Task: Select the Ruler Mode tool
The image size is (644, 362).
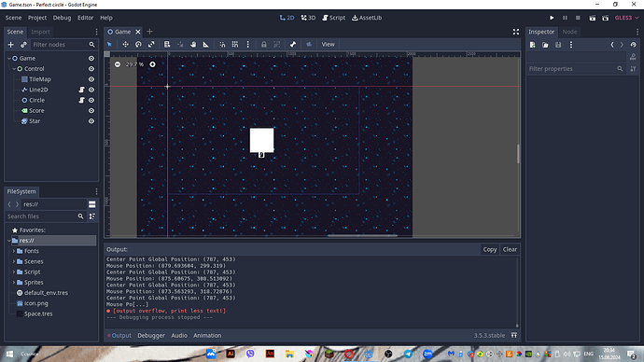Action: pyautogui.click(x=205, y=45)
